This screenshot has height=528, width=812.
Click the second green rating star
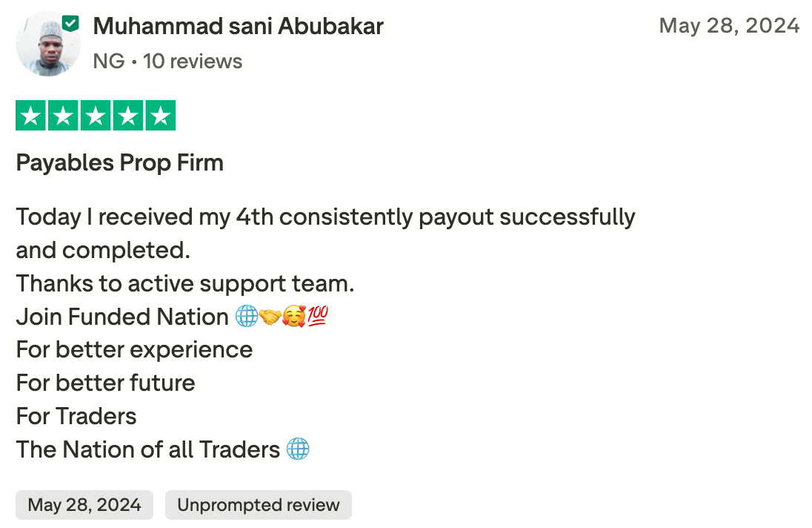64,116
